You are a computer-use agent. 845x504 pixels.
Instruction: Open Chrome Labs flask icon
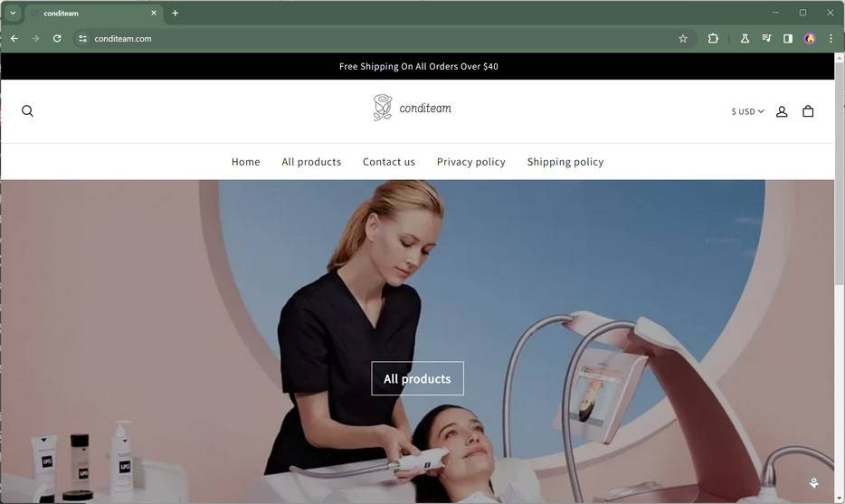745,38
